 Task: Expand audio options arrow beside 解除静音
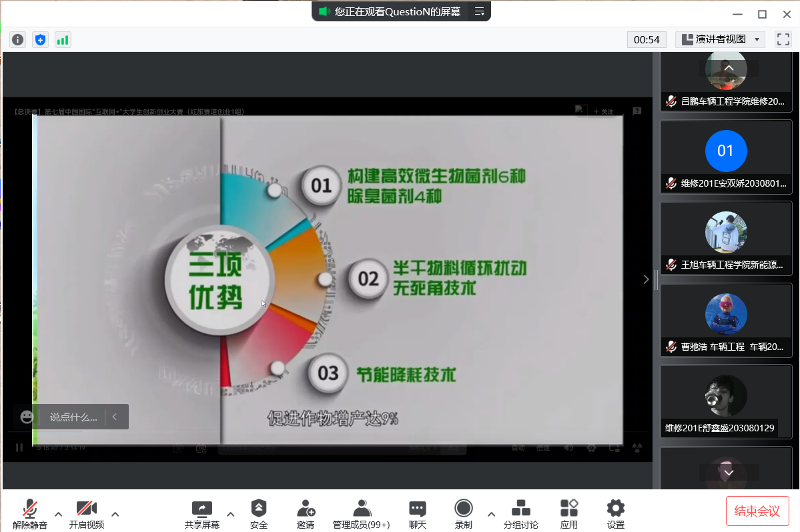coord(59,514)
